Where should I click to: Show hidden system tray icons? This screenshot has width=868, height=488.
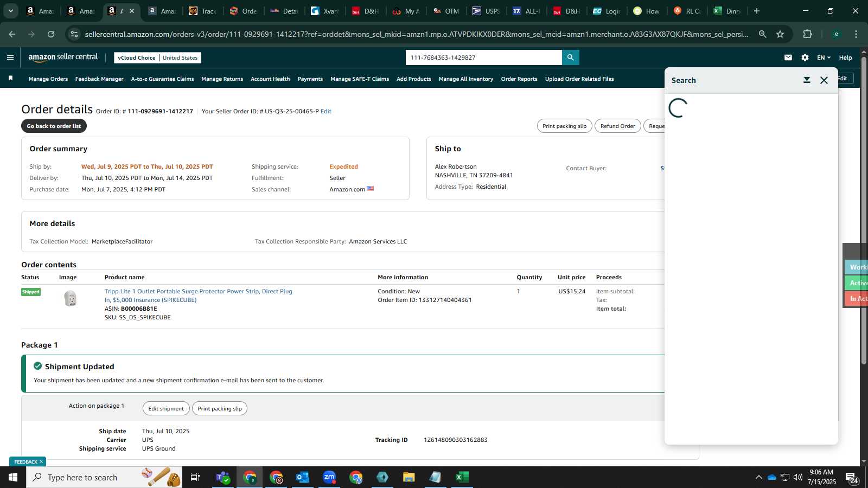(x=758, y=477)
